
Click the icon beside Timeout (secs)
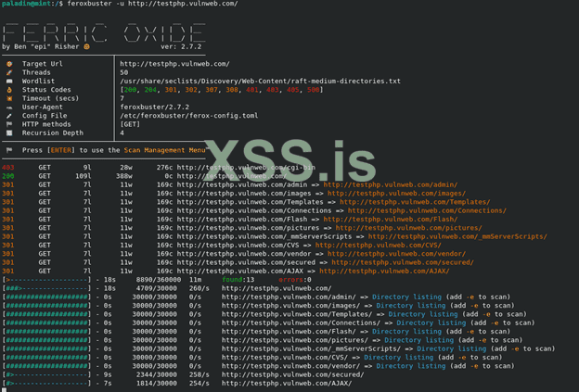(9, 98)
